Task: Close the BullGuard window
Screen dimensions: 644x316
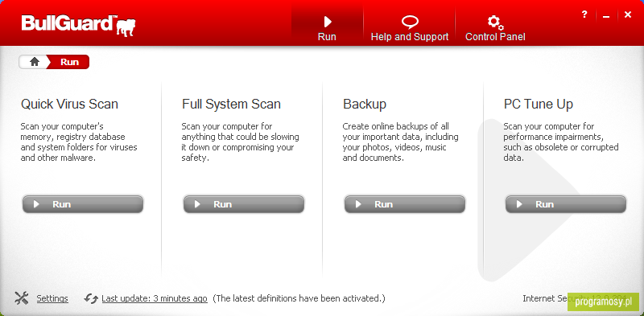Action: tap(628, 14)
